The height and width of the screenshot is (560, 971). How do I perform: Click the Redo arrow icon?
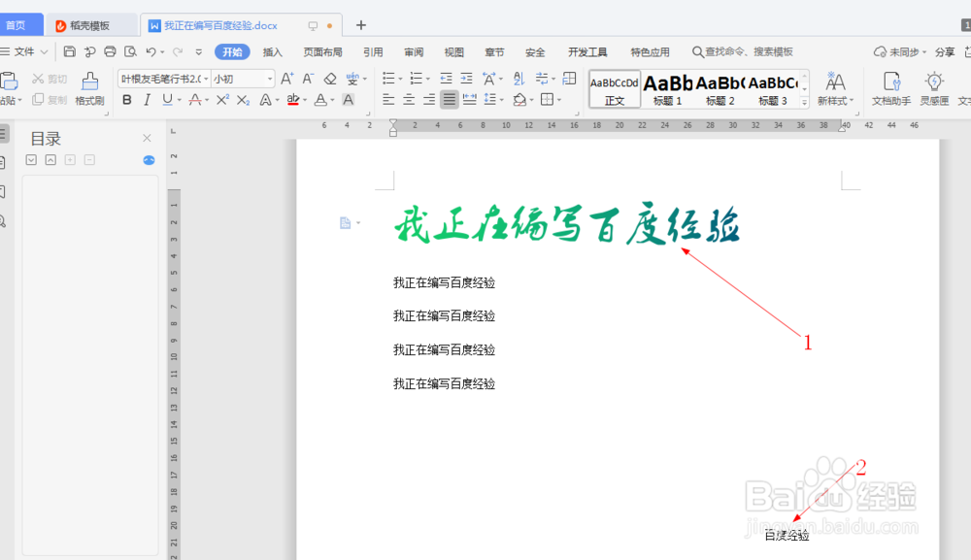tap(178, 52)
